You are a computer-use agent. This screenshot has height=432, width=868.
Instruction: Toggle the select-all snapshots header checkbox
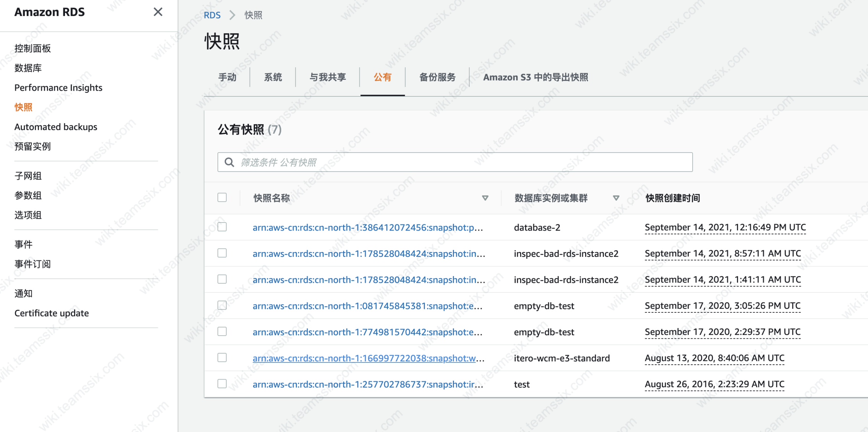[x=222, y=198]
